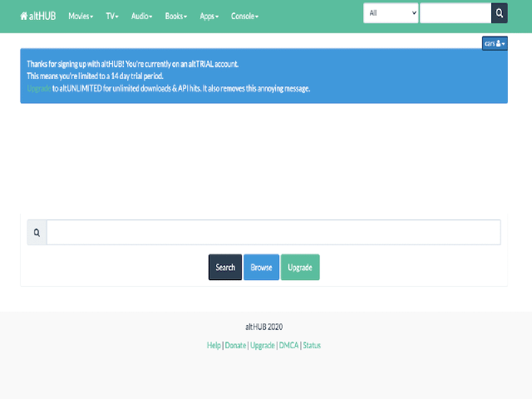
Task: Open the cars user account dropdown
Action: [x=495, y=43]
